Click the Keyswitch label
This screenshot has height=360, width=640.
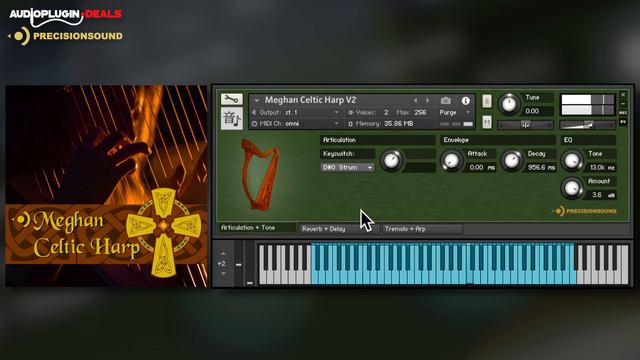click(x=338, y=153)
